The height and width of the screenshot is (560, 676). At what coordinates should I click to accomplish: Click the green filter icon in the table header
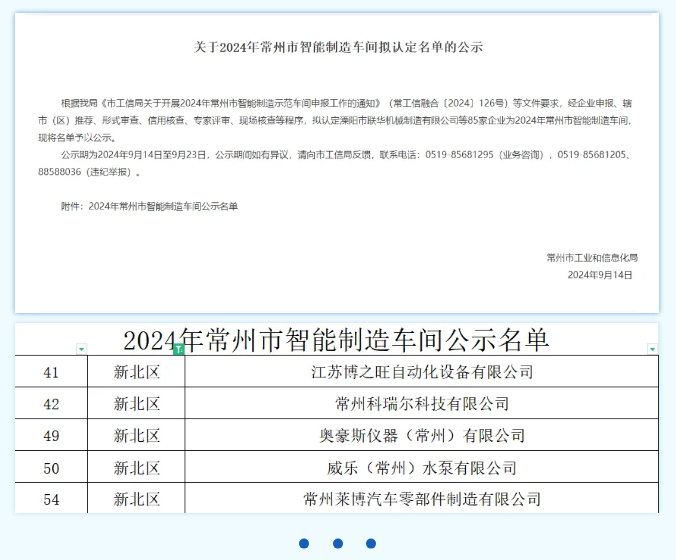coord(178,349)
